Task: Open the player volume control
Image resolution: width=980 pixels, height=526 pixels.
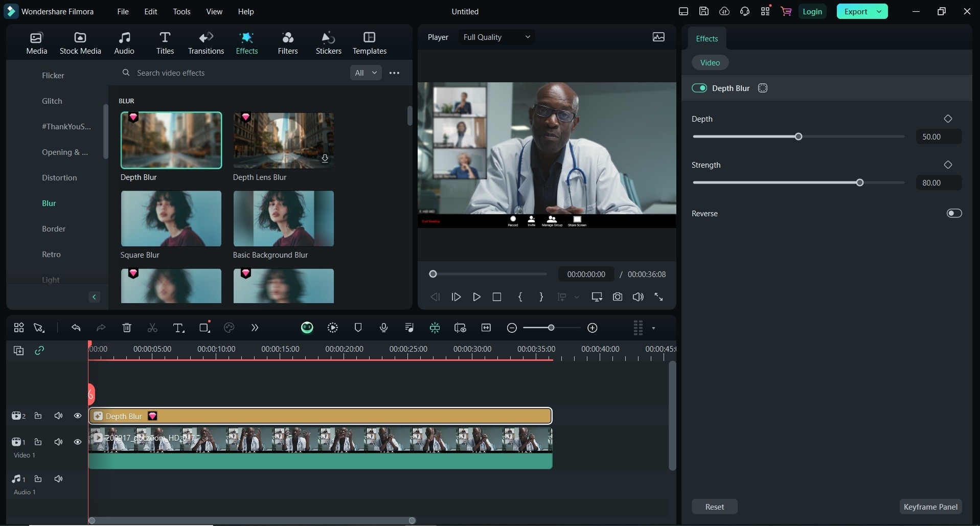Action: (x=638, y=296)
